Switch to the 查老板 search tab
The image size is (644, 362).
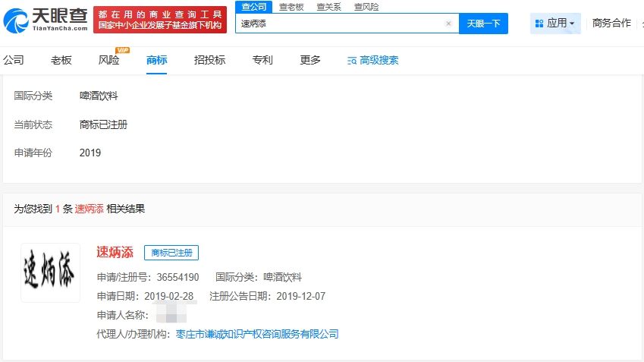coord(291,7)
